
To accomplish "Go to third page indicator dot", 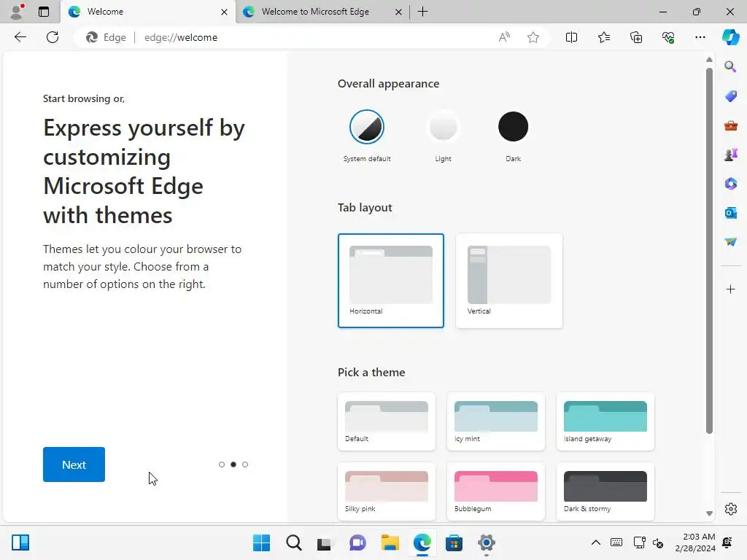I will pyautogui.click(x=245, y=464).
